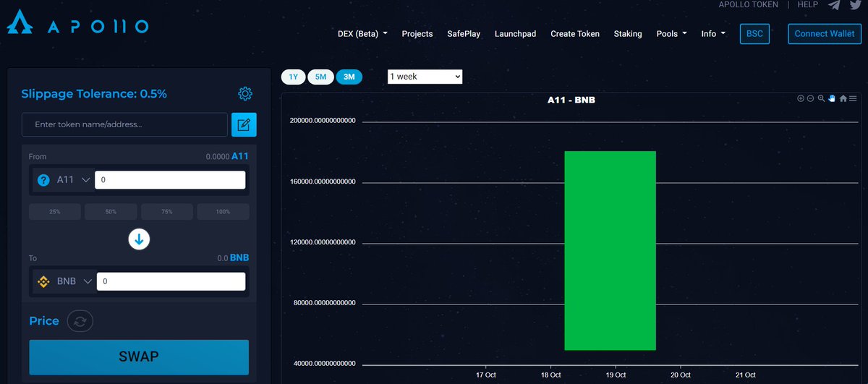The width and height of the screenshot is (868, 384).
Task: Focus the token name/address search field
Action: [124, 124]
